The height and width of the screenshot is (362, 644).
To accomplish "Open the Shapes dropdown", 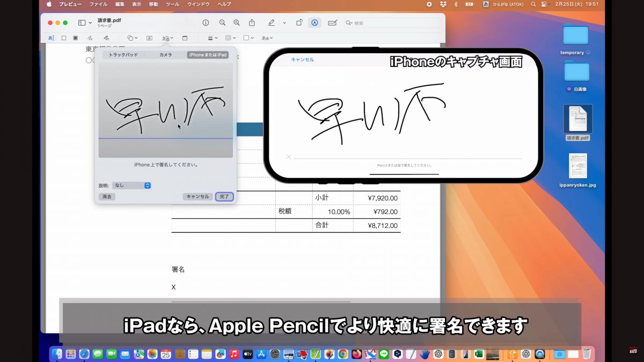I will tap(132, 38).
